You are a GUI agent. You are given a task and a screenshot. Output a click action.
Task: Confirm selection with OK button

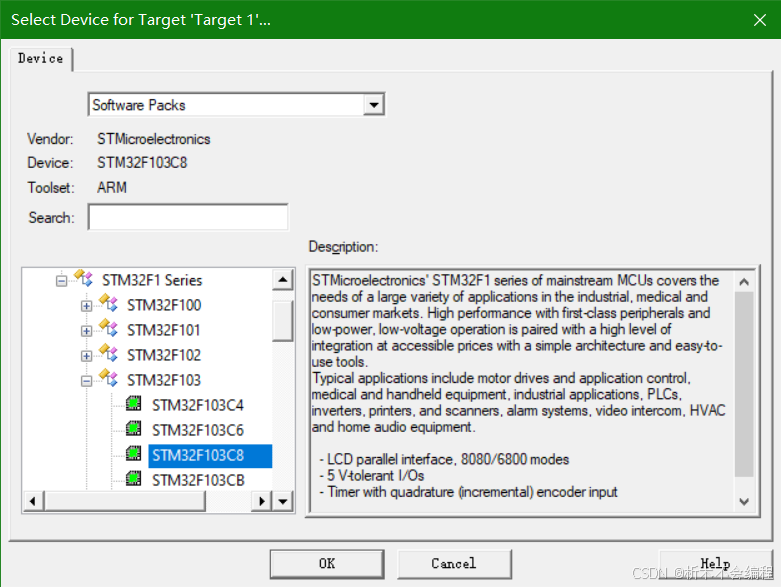pyautogui.click(x=327, y=564)
